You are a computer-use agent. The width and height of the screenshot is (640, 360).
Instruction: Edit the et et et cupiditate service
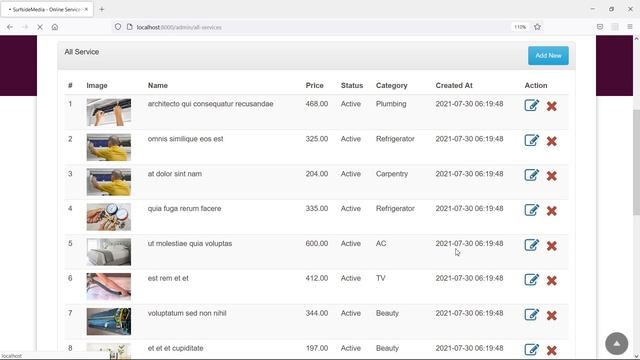pyautogui.click(x=531, y=350)
